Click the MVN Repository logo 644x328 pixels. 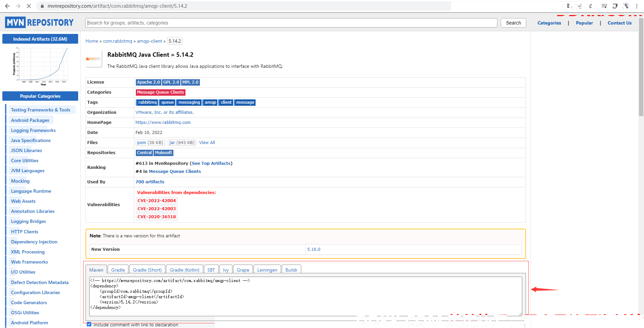click(x=39, y=22)
